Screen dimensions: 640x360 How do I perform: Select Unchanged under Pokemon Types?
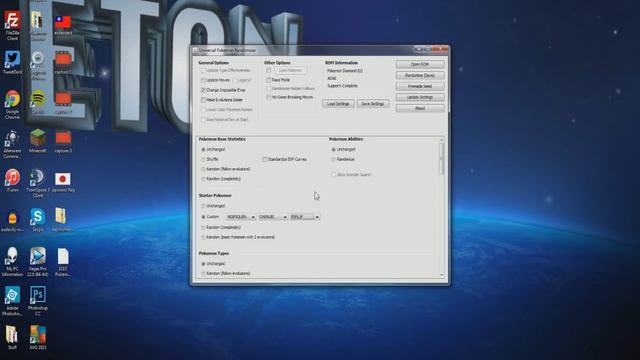tap(203, 264)
